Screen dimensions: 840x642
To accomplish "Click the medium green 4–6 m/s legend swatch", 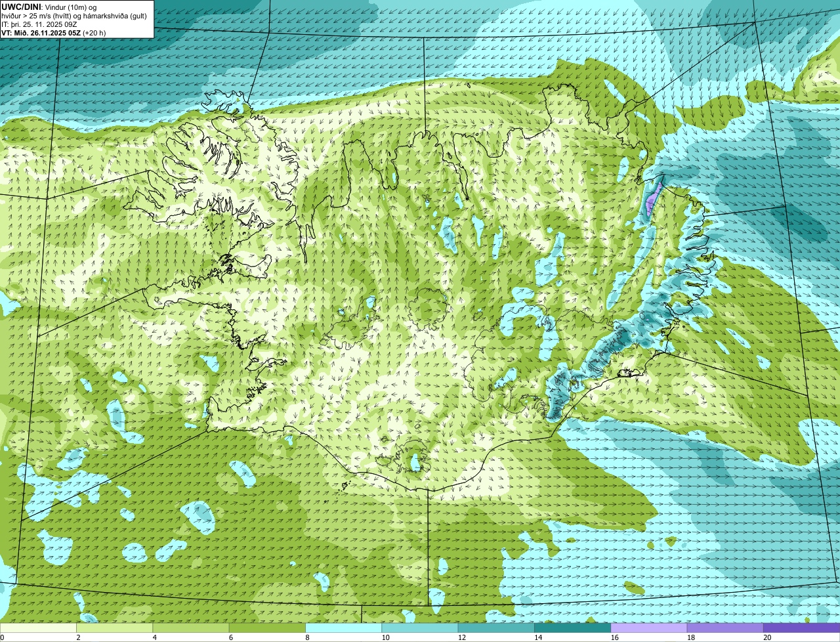I will (191, 628).
